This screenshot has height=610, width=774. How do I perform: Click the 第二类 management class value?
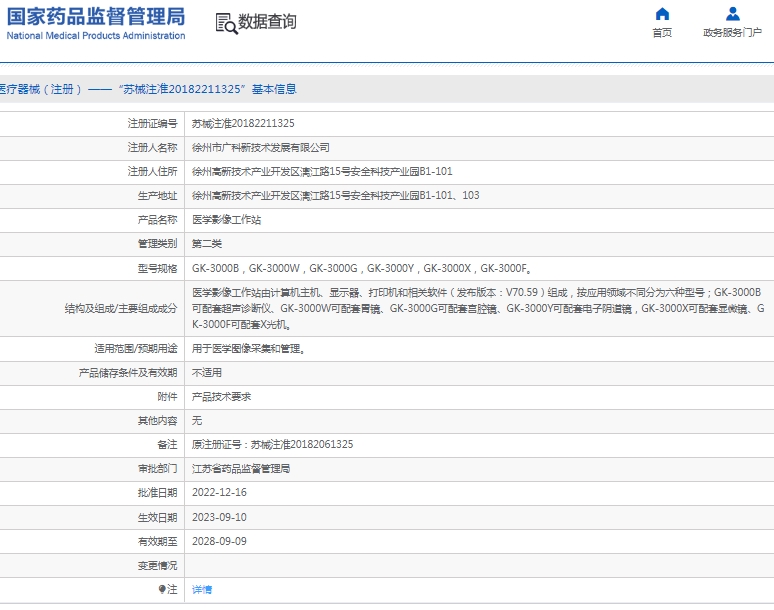[207, 244]
